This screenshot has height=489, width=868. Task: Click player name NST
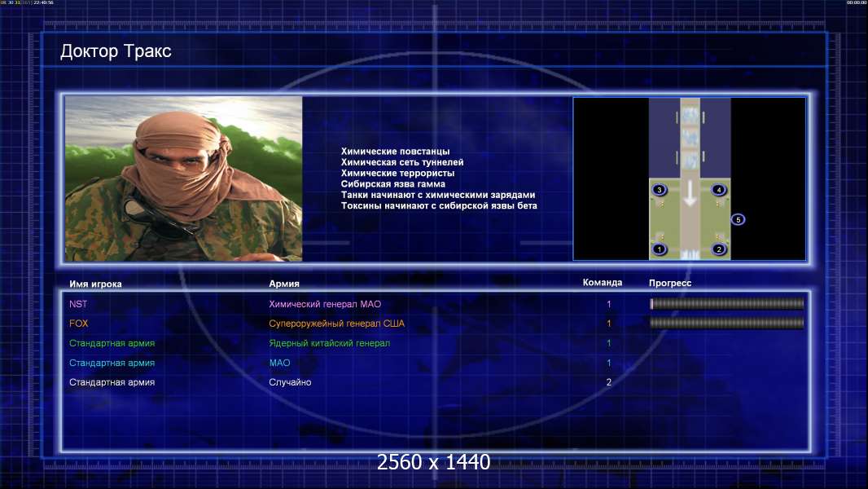tap(78, 304)
